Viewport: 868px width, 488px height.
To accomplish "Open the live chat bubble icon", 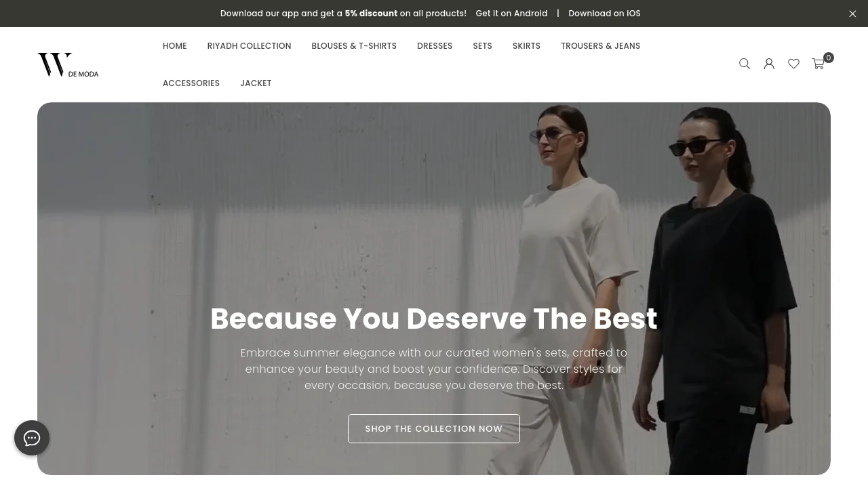I will point(32,438).
